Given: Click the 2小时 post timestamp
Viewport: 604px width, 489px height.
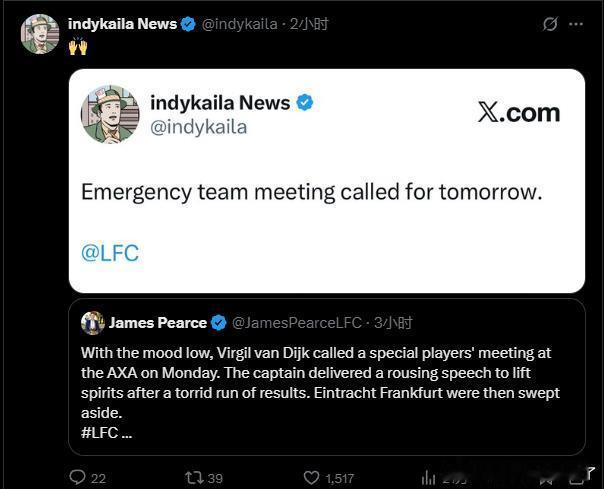Looking at the screenshot, I should (309, 24).
